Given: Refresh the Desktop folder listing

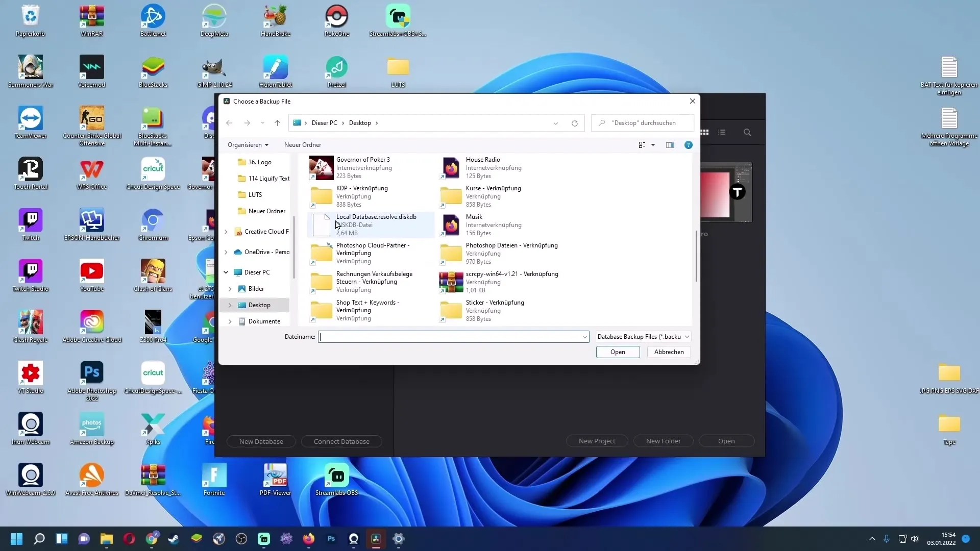Looking at the screenshot, I should click(x=574, y=123).
